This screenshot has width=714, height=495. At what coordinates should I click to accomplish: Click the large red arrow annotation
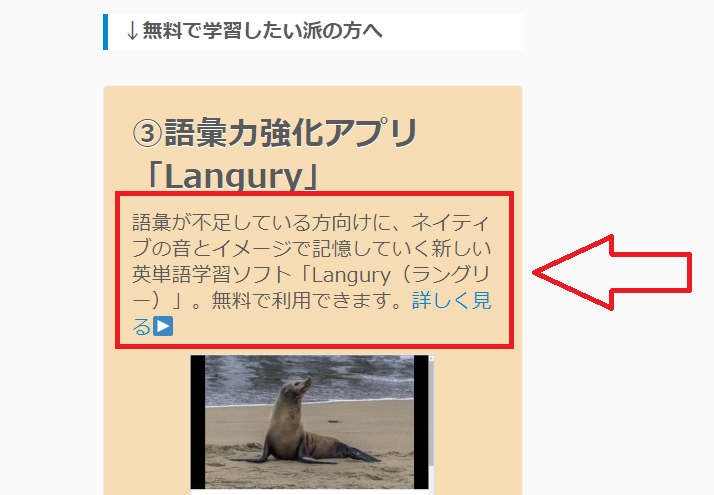click(x=612, y=272)
